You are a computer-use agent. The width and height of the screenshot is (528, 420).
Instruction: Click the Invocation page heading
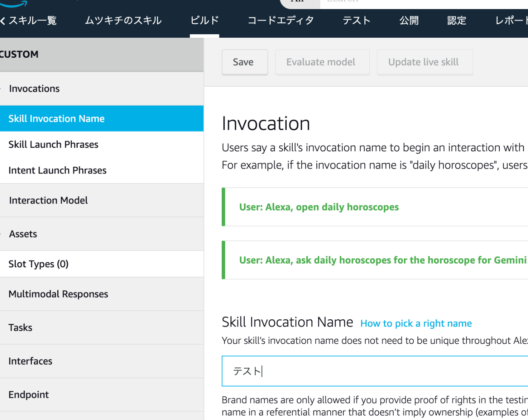point(266,124)
